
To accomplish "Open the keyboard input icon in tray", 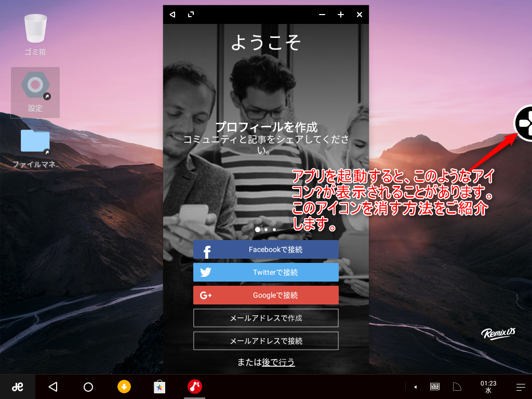I will 435,387.
